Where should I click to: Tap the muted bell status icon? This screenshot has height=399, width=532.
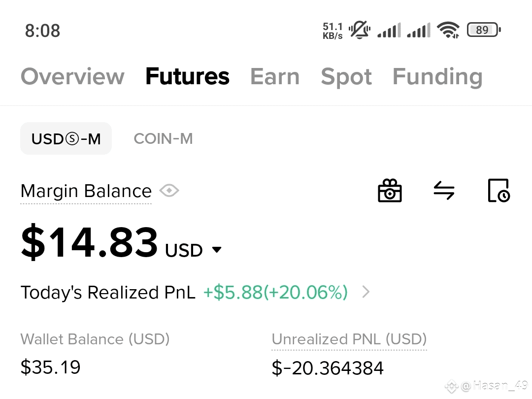click(x=360, y=30)
